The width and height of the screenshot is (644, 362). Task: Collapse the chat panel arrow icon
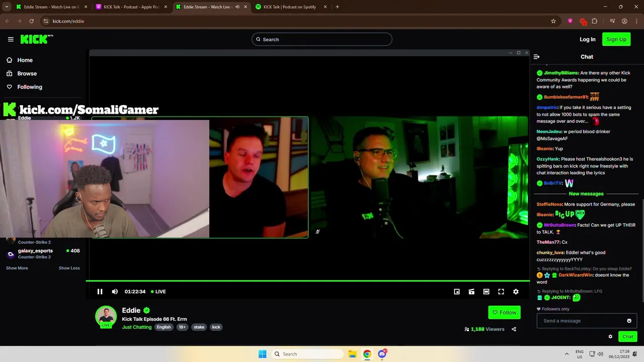[x=536, y=57]
